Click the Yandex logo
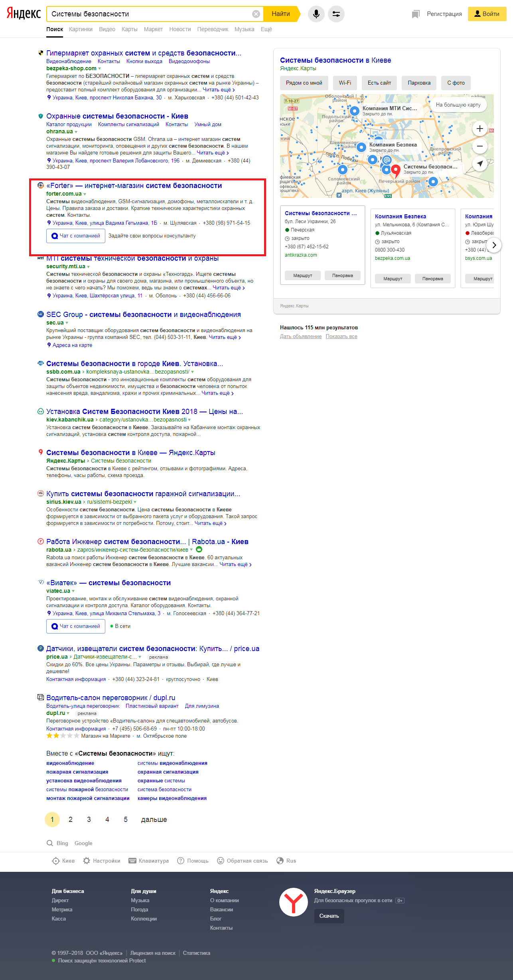This screenshot has height=980, width=513. tap(24, 13)
